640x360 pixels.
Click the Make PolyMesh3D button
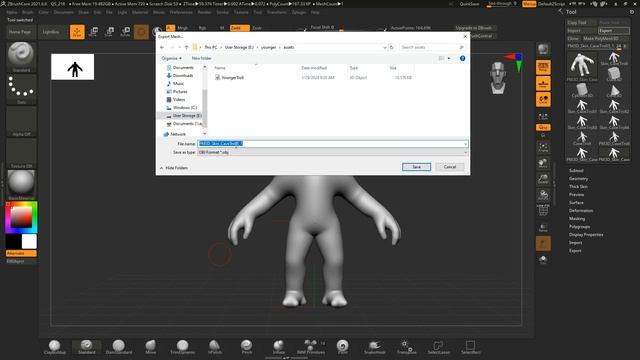click(601, 38)
